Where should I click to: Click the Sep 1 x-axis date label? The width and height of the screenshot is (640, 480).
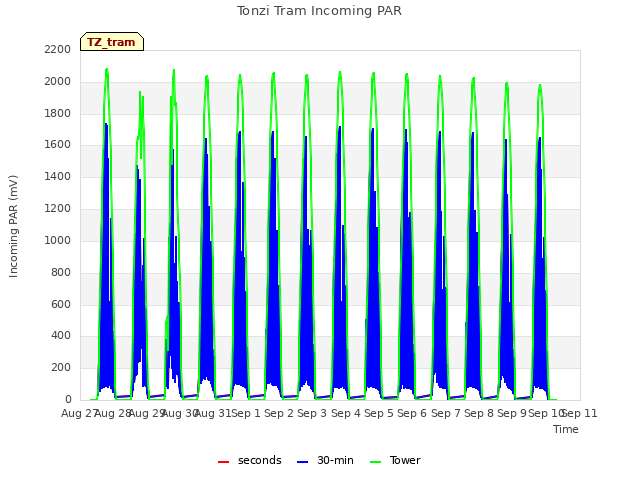point(246,413)
